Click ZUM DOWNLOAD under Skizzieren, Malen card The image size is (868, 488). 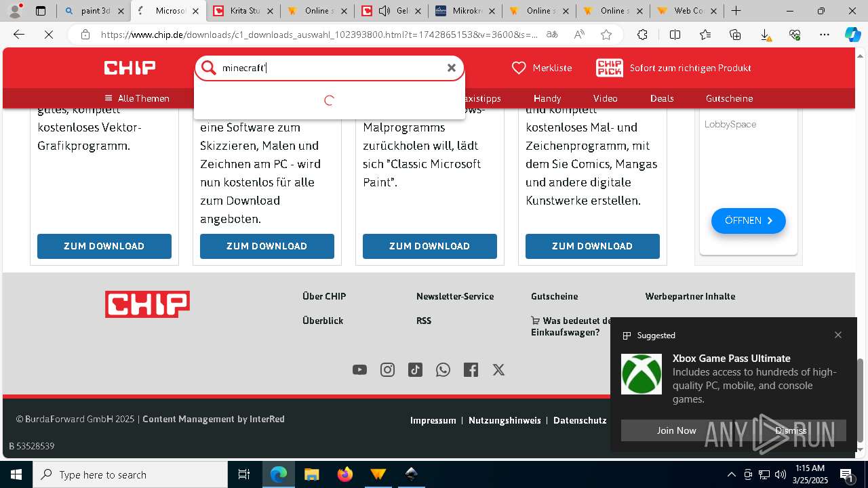point(267,246)
